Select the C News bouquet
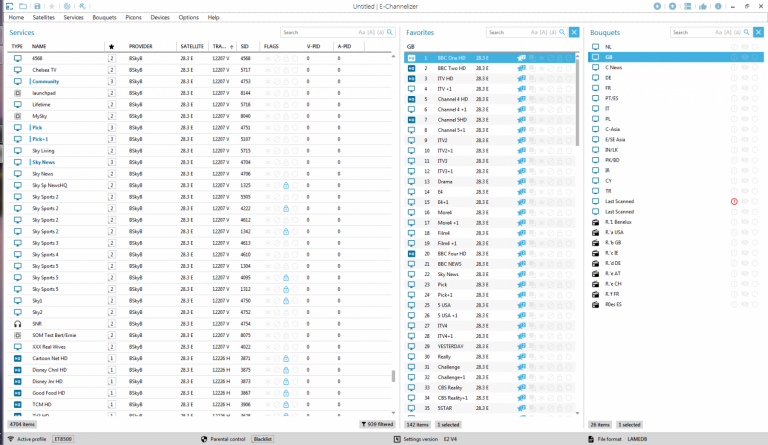Screen dimensions: 768x445 [614, 67]
